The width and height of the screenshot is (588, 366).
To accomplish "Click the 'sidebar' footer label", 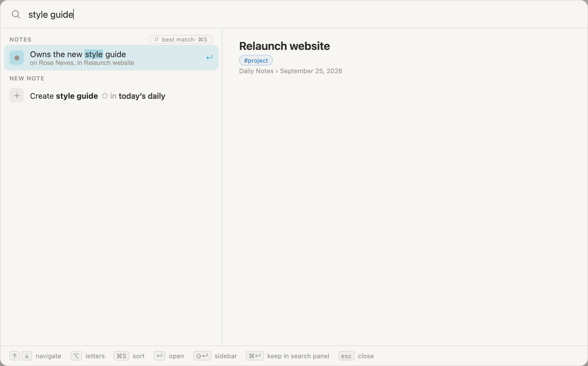I will [226, 356].
